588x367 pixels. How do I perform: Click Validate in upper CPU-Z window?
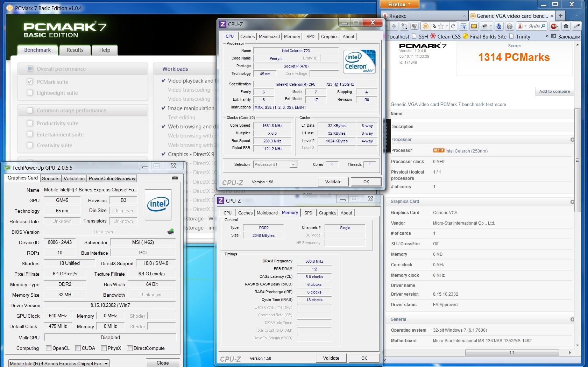[x=333, y=182]
